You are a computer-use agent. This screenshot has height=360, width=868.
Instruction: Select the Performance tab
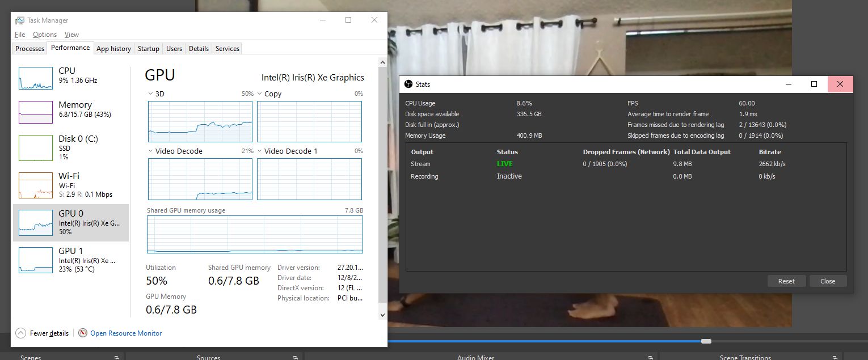tap(70, 48)
